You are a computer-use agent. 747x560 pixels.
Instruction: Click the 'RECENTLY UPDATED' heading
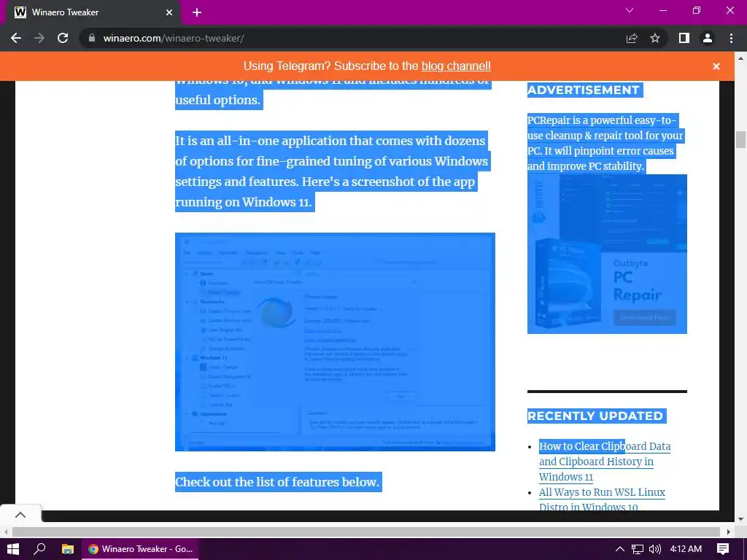(x=595, y=416)
